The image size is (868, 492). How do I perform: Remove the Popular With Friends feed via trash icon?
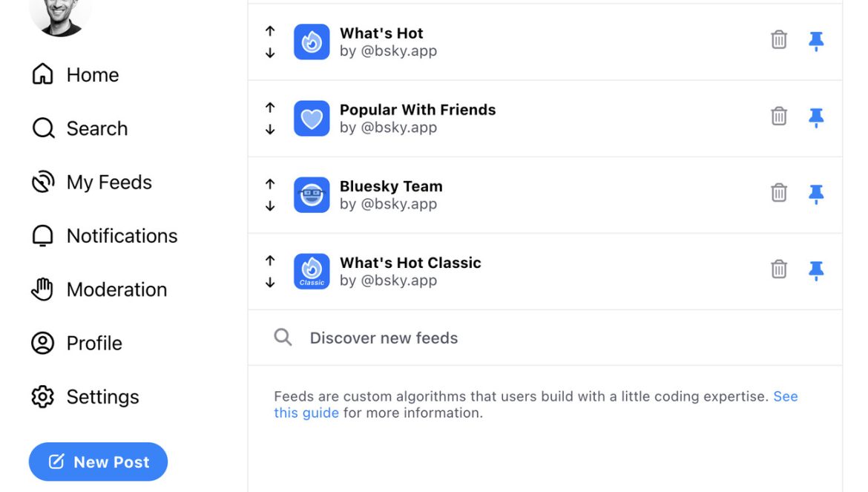pyautogui.click(x=778, y=117)
